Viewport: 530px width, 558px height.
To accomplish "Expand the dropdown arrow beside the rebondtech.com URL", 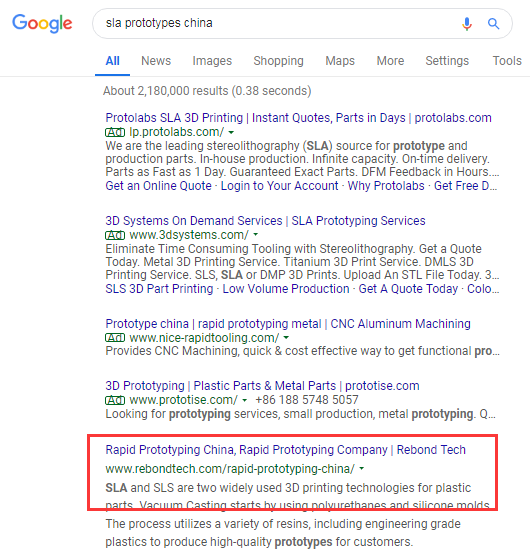I will [x=362, y=469].
